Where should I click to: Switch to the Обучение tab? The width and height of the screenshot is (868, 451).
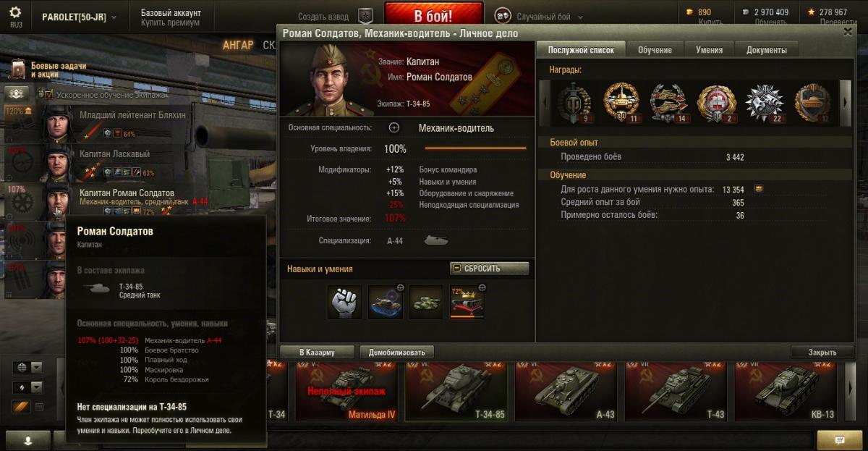[655, 50]
